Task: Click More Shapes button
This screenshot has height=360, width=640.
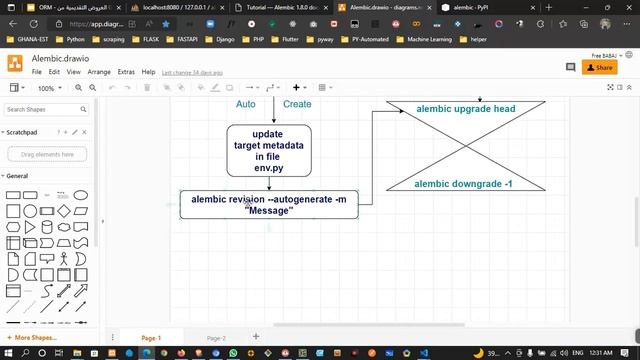Action: pyautogui.click(x=32, y=338)
